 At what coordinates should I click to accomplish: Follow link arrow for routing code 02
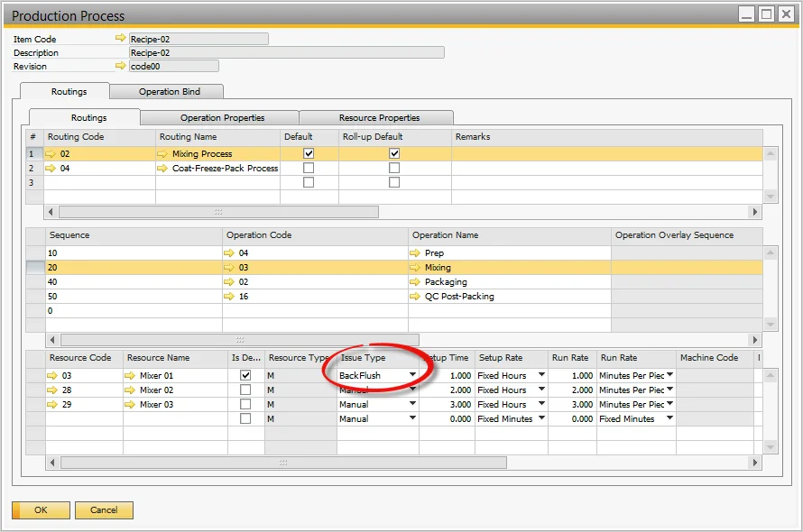[x=51, y=153]
